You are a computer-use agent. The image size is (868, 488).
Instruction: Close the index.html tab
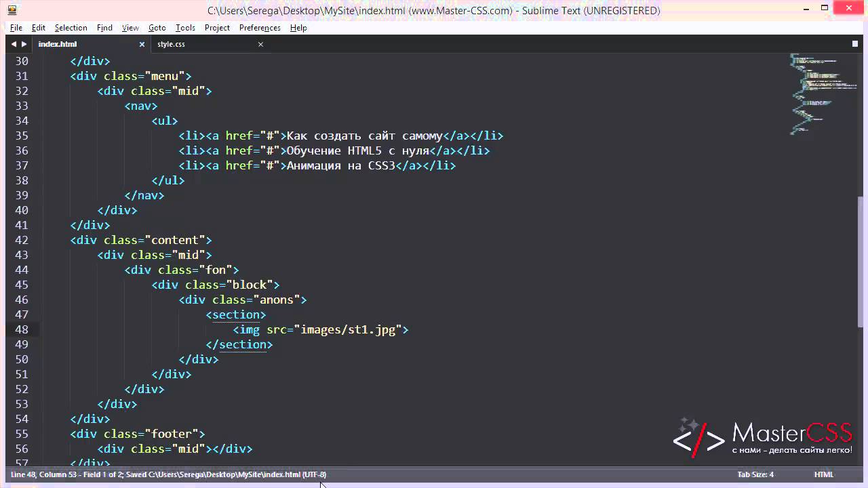tap(142, 44)
